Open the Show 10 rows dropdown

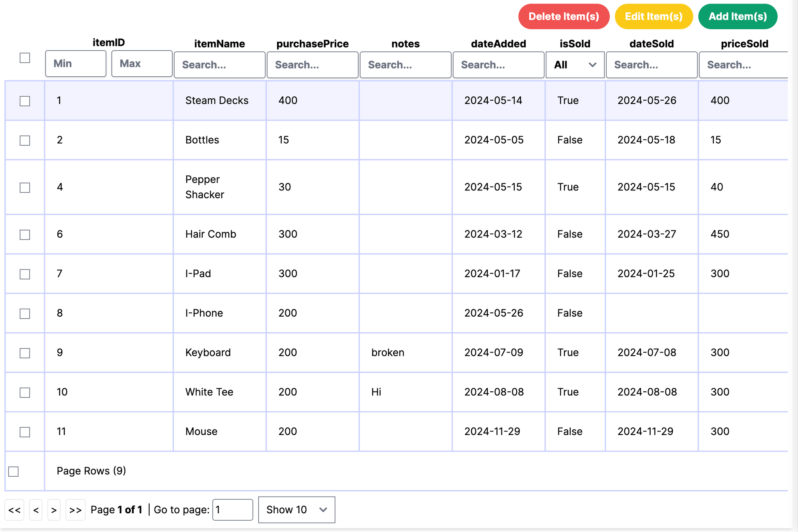click(x=297, y=509)
